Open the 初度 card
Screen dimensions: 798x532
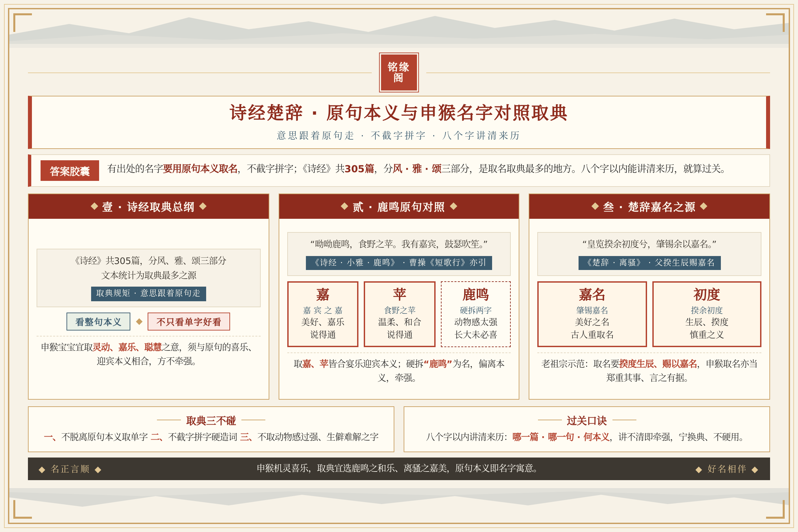[x=707, y=314]
